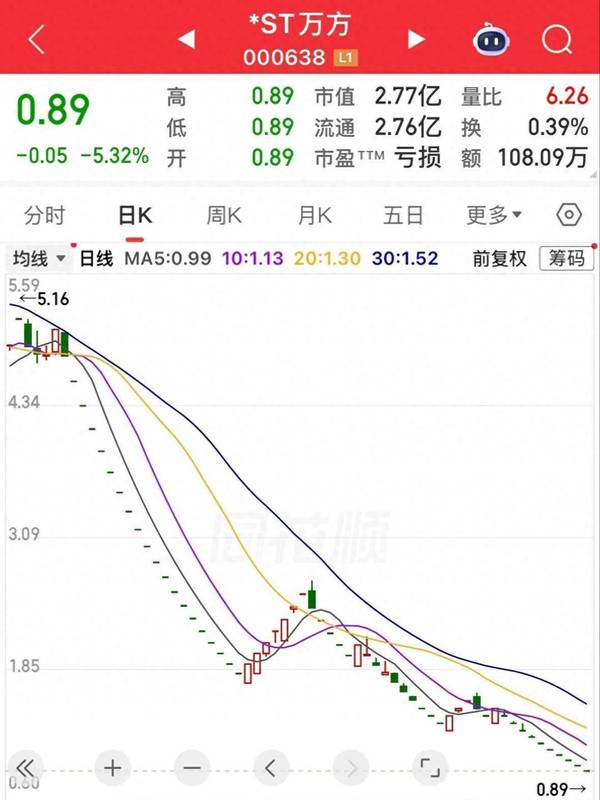Tap the 0.89 latest price marker
This screenshot has width=600, height=800.
click(561, 789)
